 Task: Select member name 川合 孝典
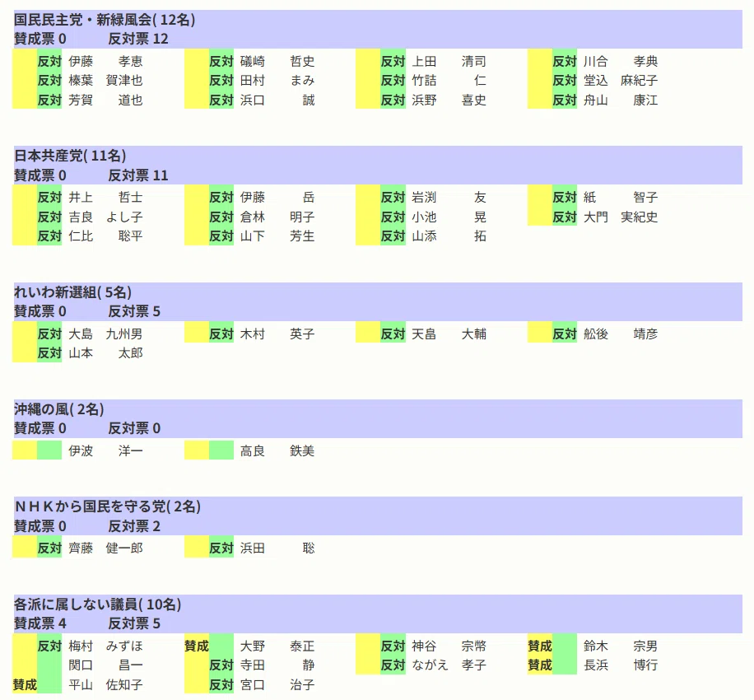click(621, 61)
